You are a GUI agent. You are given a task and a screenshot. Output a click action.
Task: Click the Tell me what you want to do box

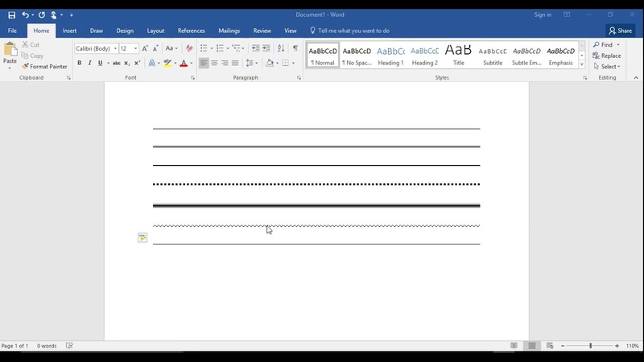pos(349,31)
